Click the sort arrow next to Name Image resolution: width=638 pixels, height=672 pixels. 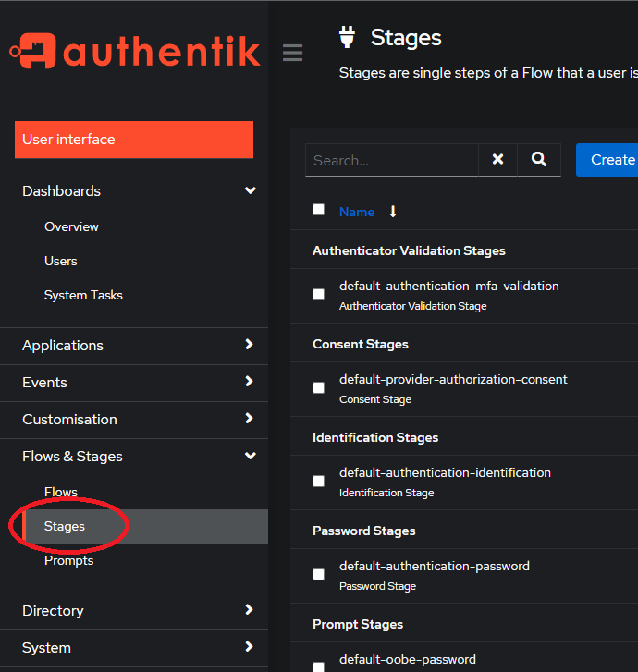(393, 212)
